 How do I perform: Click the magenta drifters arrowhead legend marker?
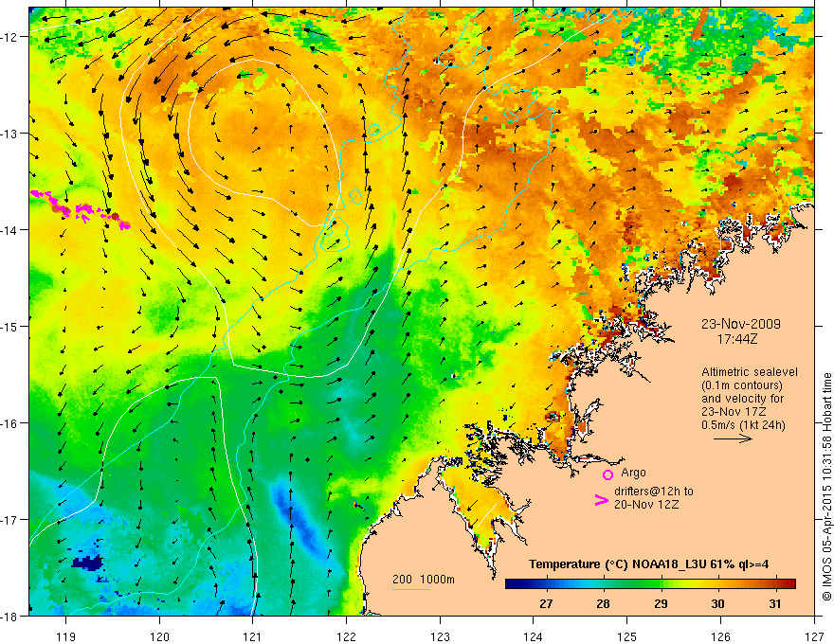[601, 500]
